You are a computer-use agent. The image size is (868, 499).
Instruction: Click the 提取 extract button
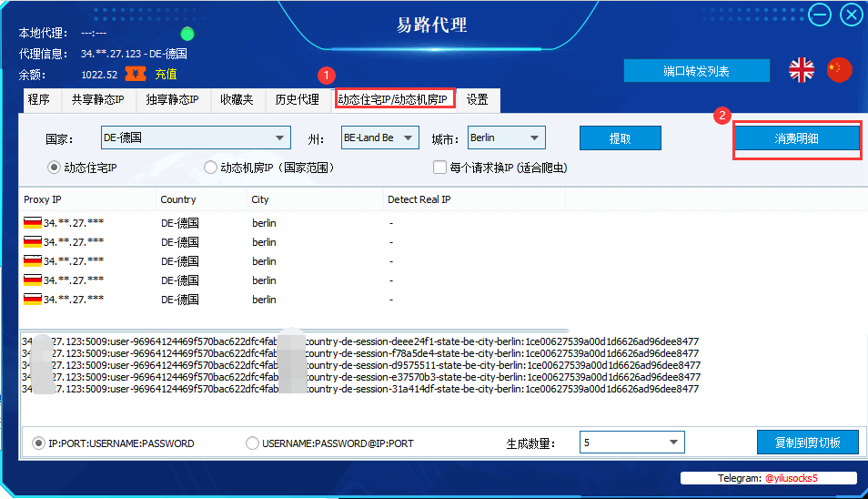click(x=620, y=138)
